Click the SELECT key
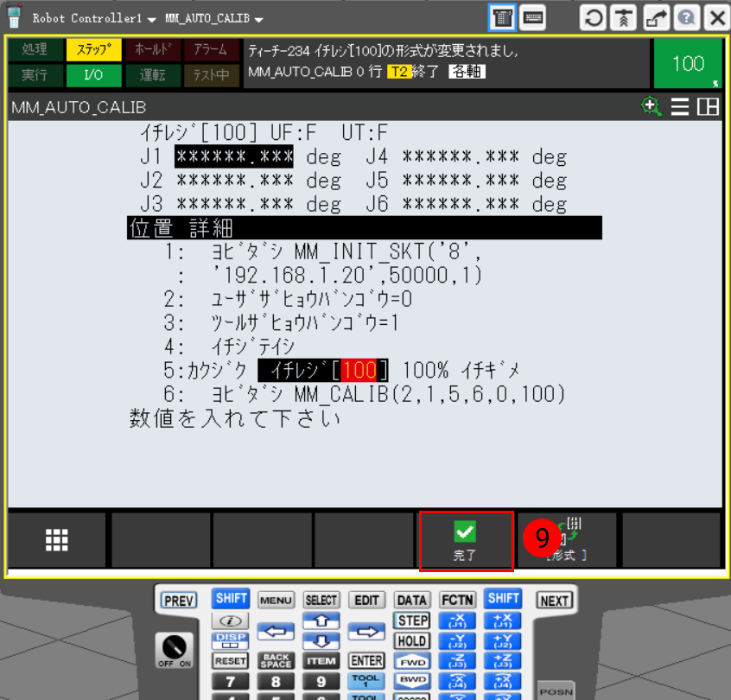Image resolution: width=731 pixels, height=700 pixels. [x=321, y=601]
